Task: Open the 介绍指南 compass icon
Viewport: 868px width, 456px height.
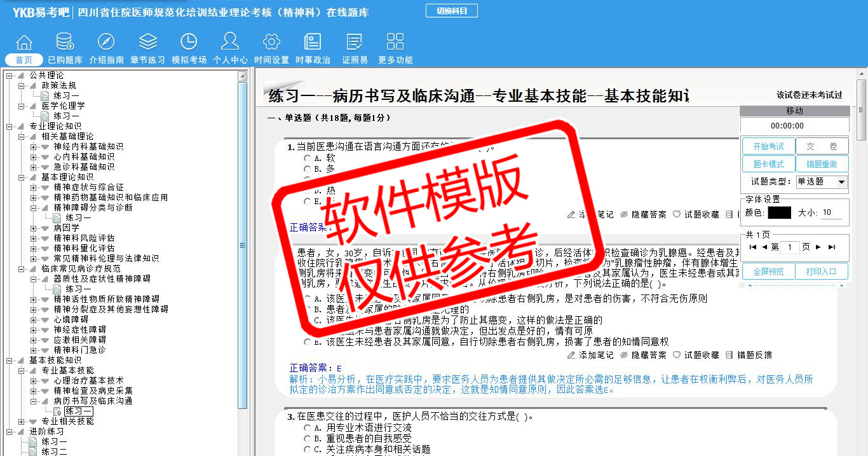Action: 106,42
